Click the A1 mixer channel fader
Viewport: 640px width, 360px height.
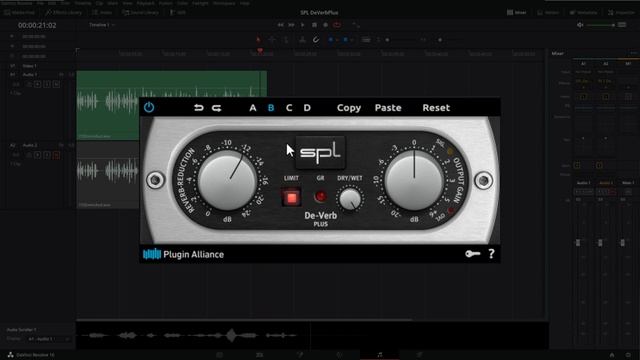(578, 243)
